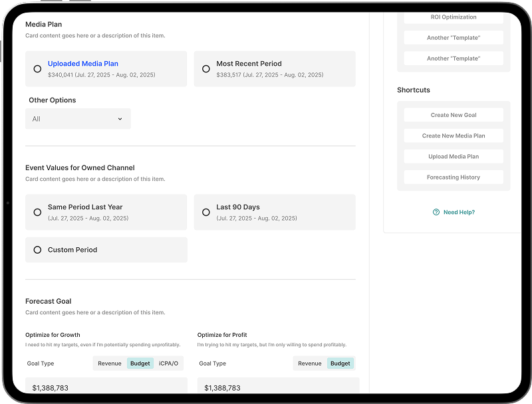
Task: Select the Uploaded Media Plan radio button
Action: pyautogui.click(x=38, y=69)
